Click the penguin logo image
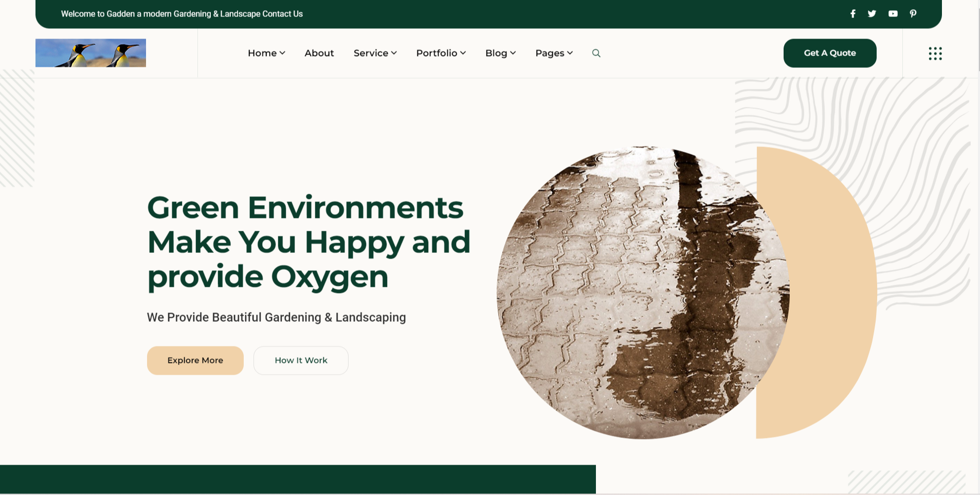Viewport: 980px width, 495px height. pos(90,53)
